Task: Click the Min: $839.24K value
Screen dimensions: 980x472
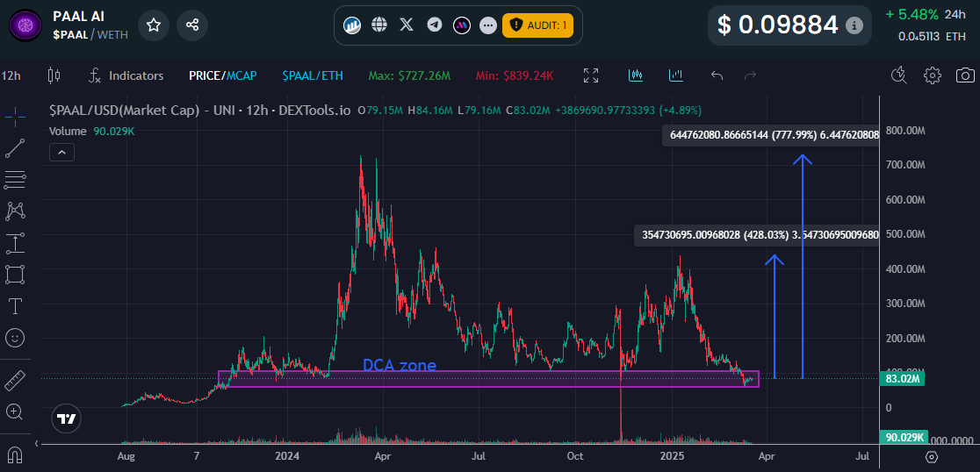Action: [515, 75]
